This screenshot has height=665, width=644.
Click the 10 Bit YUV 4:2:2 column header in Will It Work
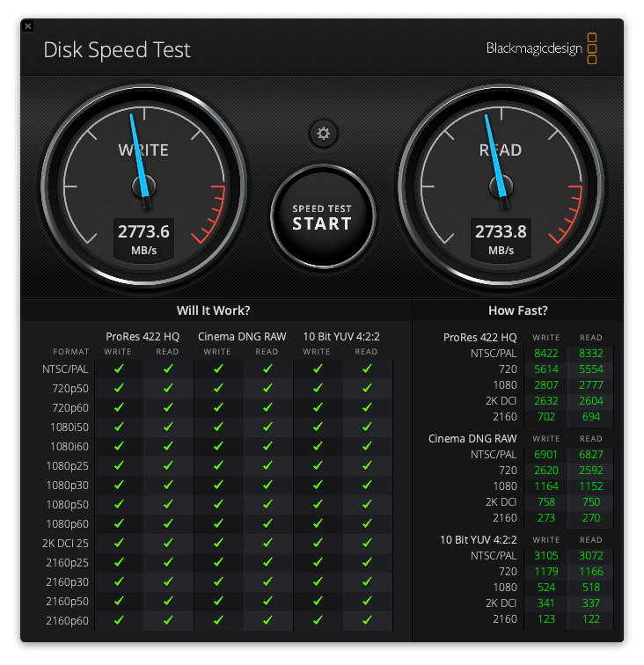[341, 337]
